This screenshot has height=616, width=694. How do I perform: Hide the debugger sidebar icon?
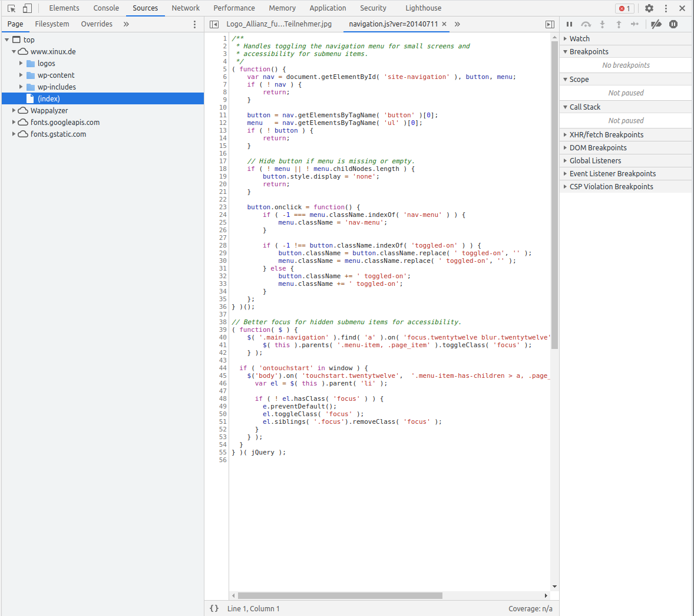[x=550, y=24]
